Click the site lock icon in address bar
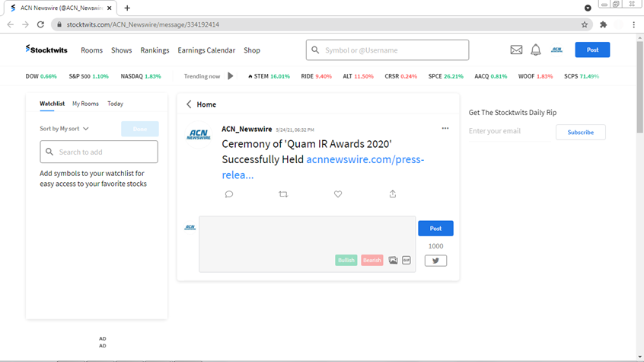Viewport: 644px width, 362px height. click(x=59, y=24)
